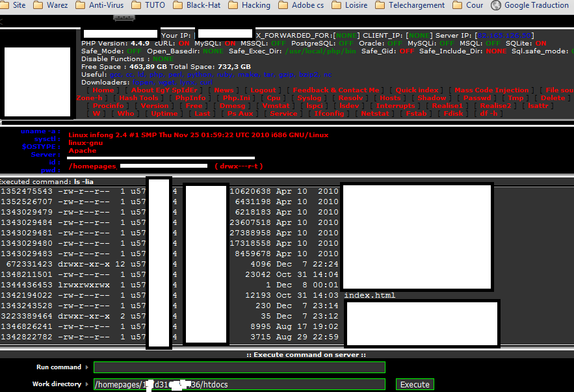Click the Vmstat link

(276, 105)
